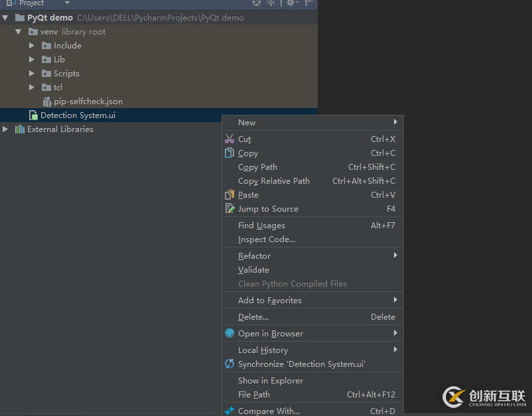Collapse the PyQt demo project root

[5, 18]
